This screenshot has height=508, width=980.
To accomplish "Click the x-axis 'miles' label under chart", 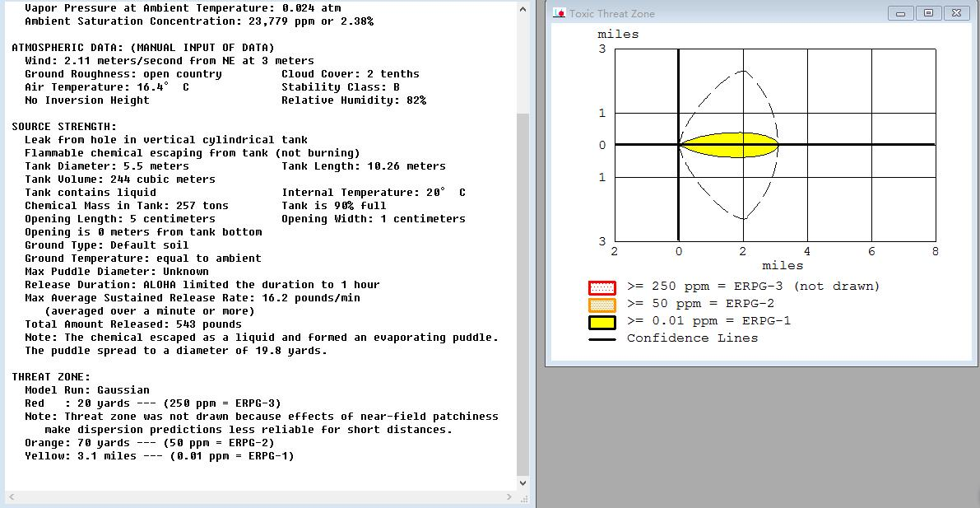I will (x=783, y=265).
